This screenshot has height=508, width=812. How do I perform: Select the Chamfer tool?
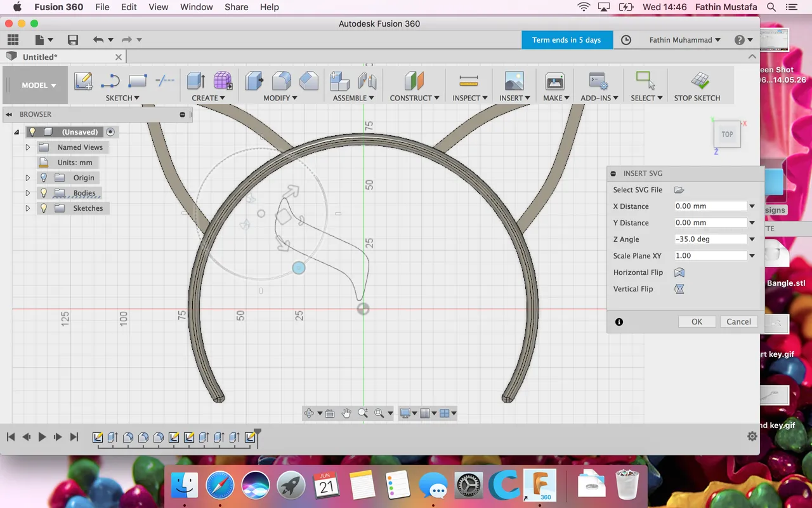tap(309, 81)
